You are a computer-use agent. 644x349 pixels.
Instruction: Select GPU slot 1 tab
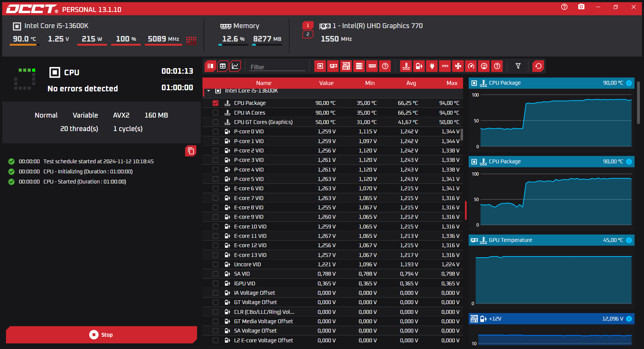308,25
